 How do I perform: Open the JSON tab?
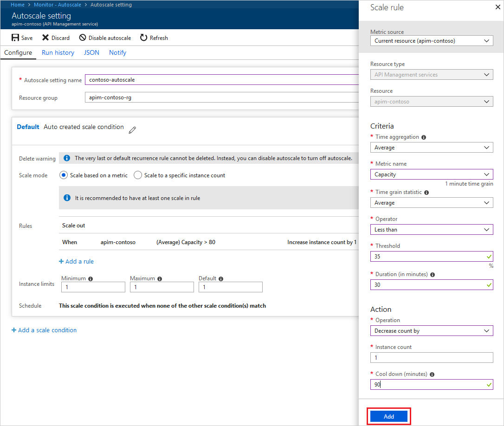(91, 53)
